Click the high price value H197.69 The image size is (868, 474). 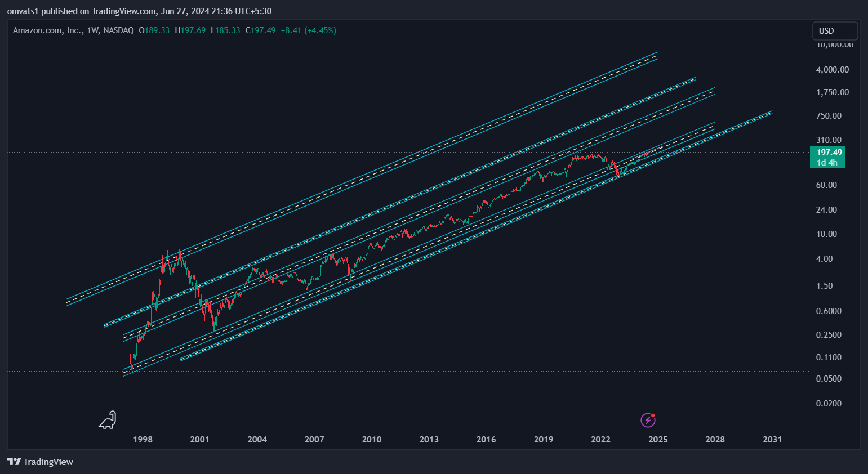point(190,30)
